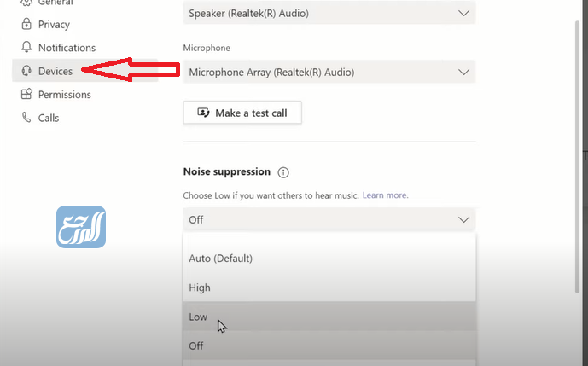Click the Noise suppression info icon

coord(283,172)
